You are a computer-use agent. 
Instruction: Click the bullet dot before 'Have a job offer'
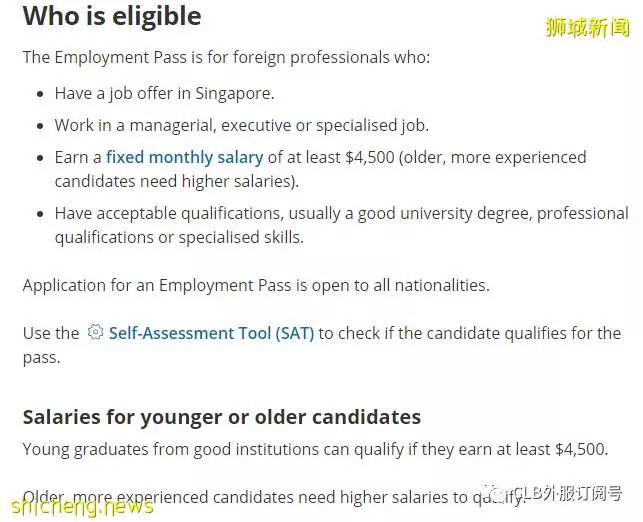(x=40, y=94)
